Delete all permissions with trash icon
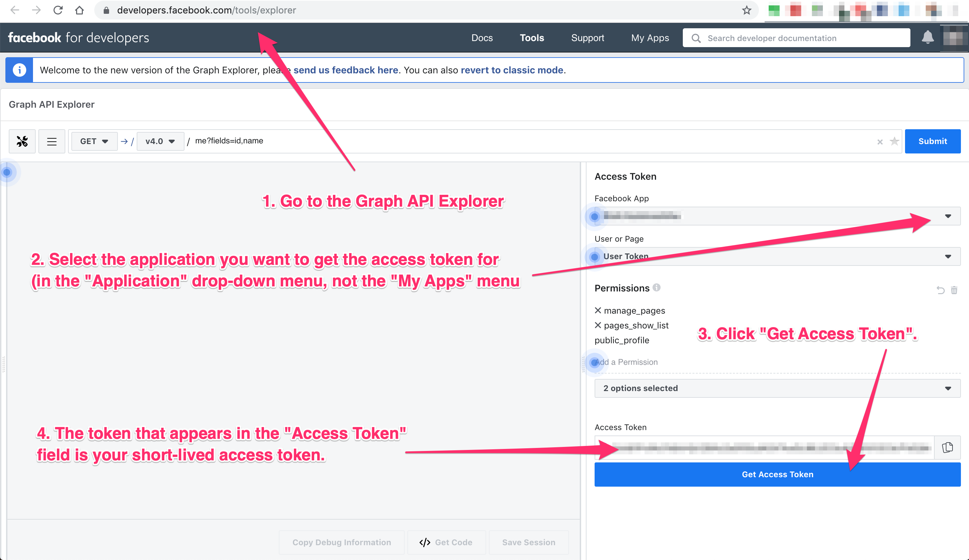 pos(954,290)
